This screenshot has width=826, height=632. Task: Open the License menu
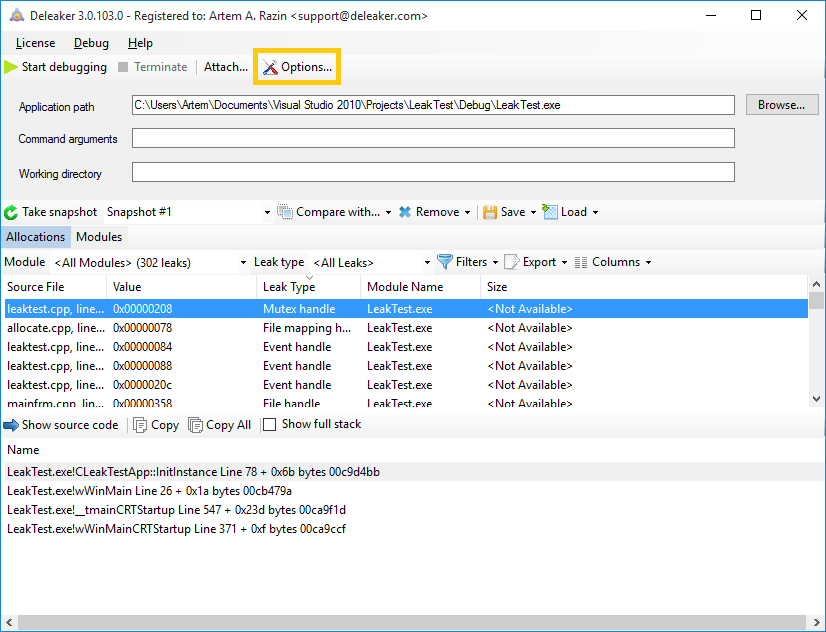click(35, 43)
